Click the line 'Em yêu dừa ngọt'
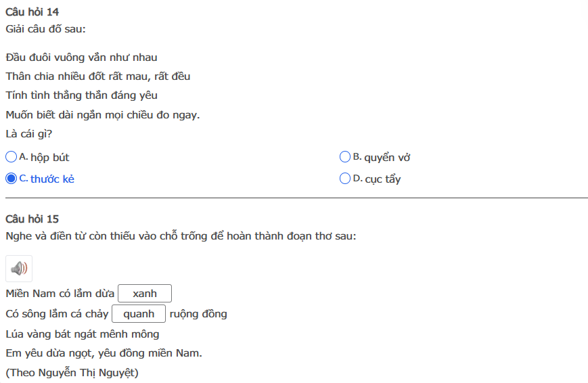The image size is (588, 383). [104, 353]
